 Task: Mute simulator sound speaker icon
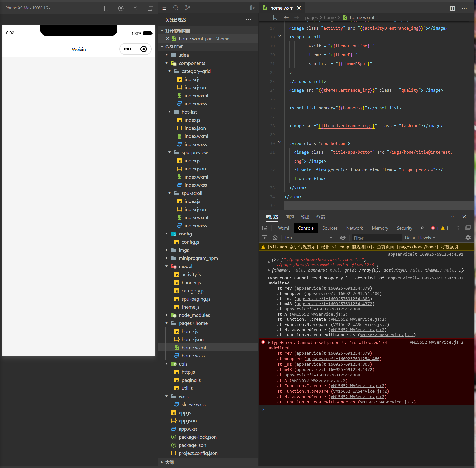point(136,8)
